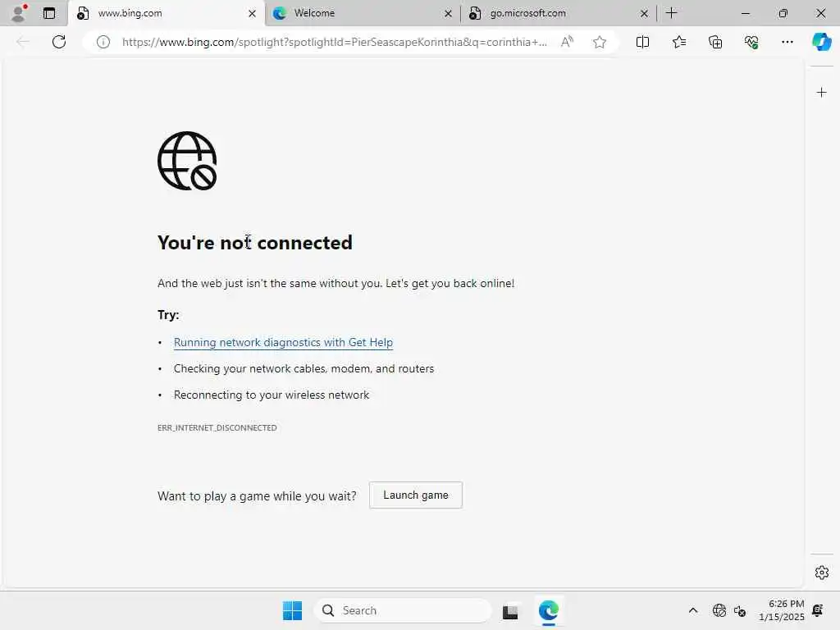Image resolution: width=840 pixels, height=630 pixels.
Task: Open the Browser essentials heart icon
Action: [x=751, y=42]
